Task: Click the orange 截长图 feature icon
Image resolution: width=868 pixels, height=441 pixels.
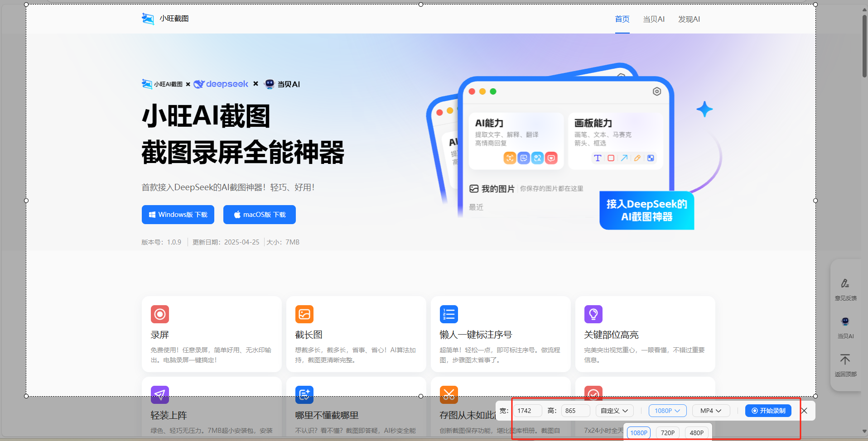Action: pyautogui.click(x=304, y=314)
